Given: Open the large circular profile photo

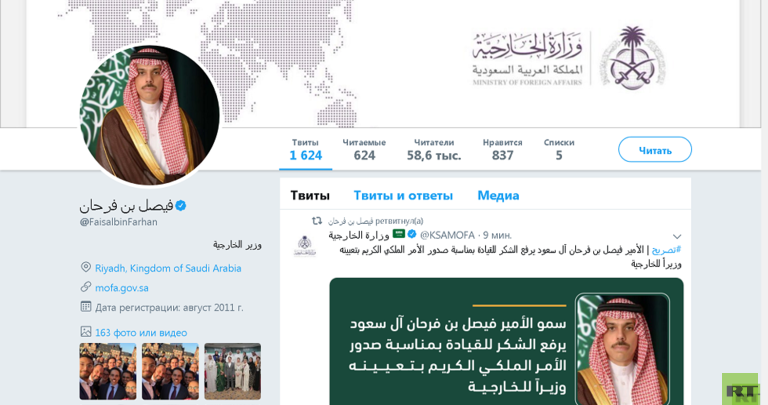Looking at the screenshot, I should 150,116.
